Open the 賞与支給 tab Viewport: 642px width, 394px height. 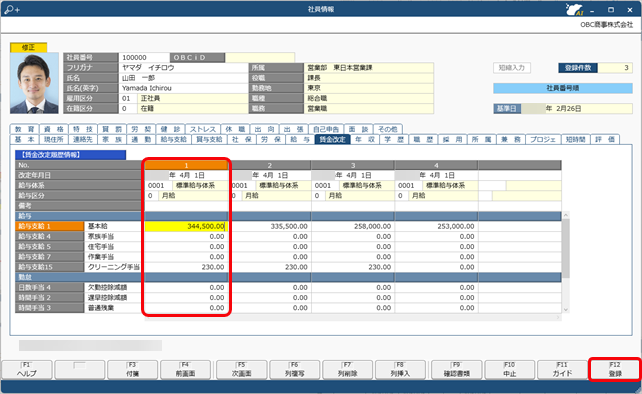209,139
